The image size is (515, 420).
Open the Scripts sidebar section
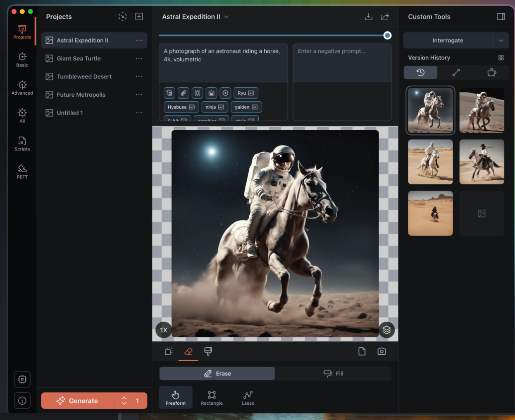22,143
